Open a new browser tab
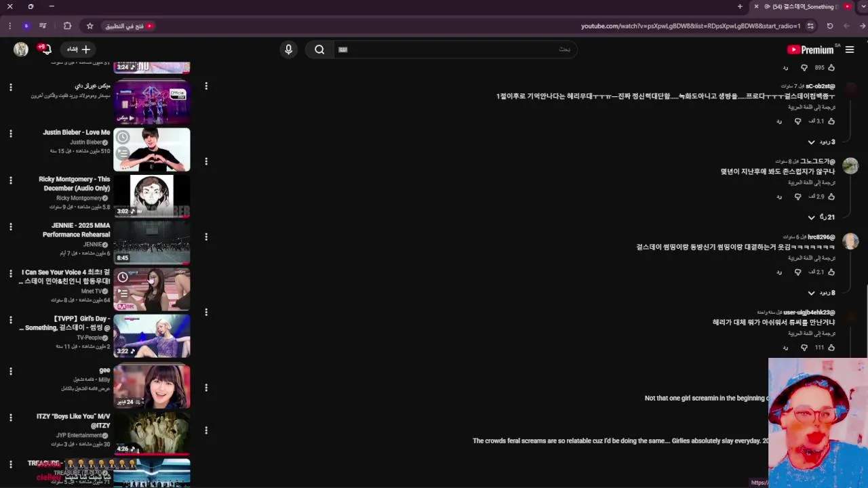The width and height of the screenshot is (868, 488). [x=740, y=7]
